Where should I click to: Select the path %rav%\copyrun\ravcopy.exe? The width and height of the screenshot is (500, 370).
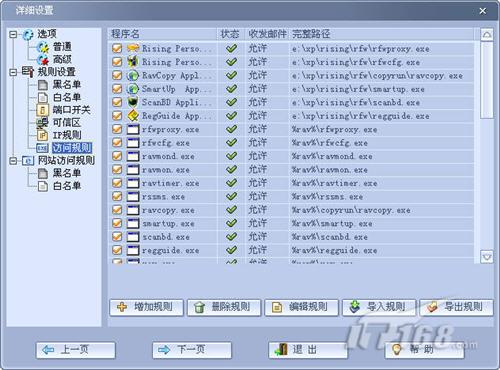point(351,210)
